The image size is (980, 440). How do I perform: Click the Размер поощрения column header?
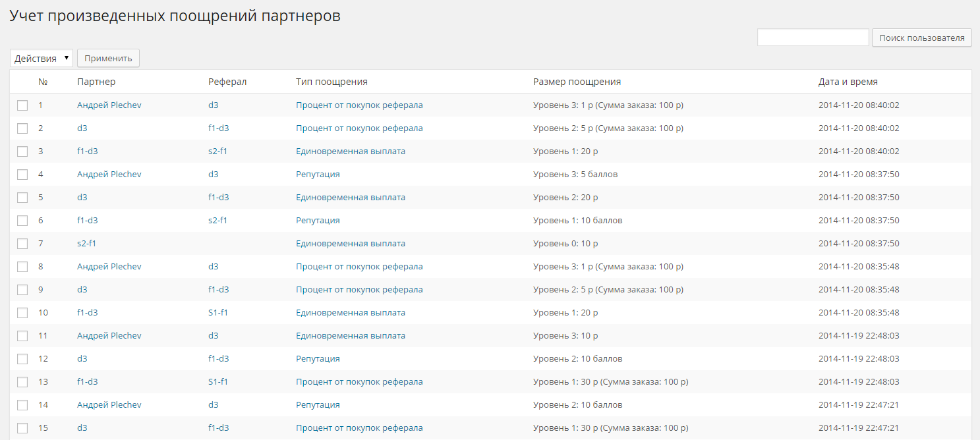[577, 82]
